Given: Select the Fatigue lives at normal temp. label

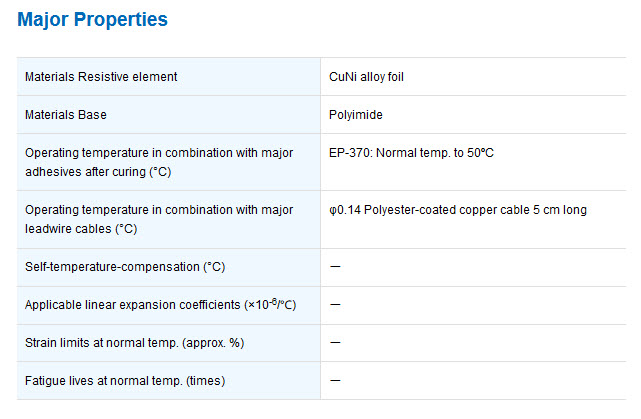Looking at the screenshot, I should coord(125,381).
